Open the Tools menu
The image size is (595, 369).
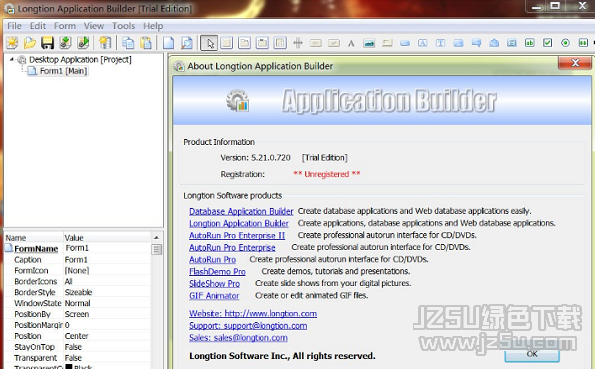[123, 26]
